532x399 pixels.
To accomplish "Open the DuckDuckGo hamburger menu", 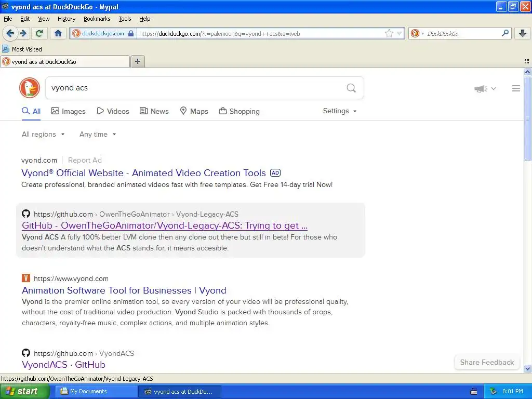I will [x=516, y=88].
